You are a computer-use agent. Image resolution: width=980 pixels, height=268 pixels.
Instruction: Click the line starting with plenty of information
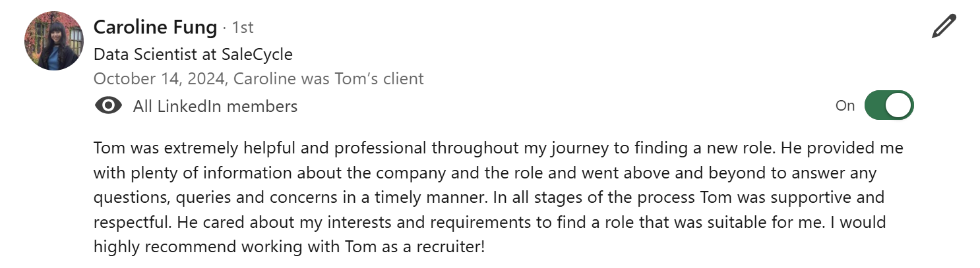485,173
